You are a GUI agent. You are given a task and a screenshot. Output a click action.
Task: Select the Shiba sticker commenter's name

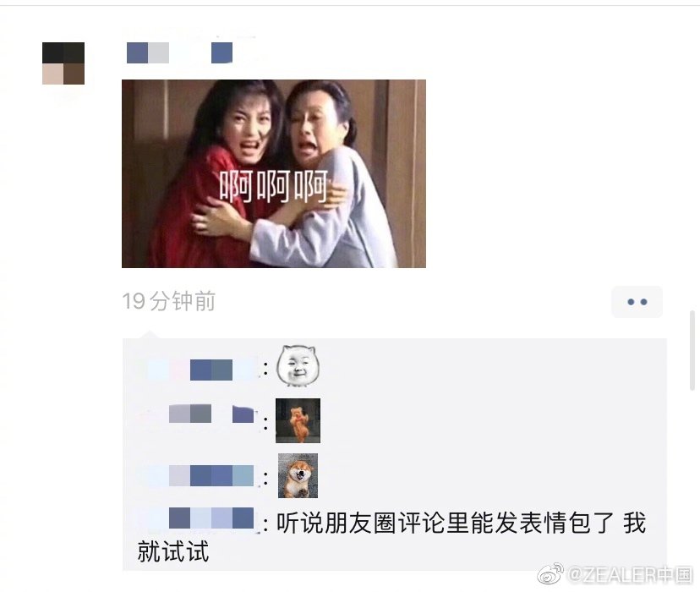coord(201,475)
